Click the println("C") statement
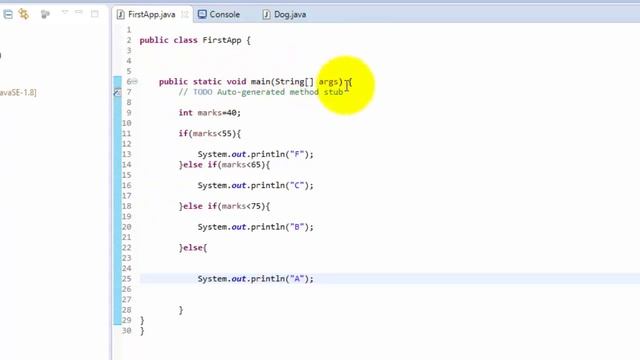 click(x=256, y=185)
